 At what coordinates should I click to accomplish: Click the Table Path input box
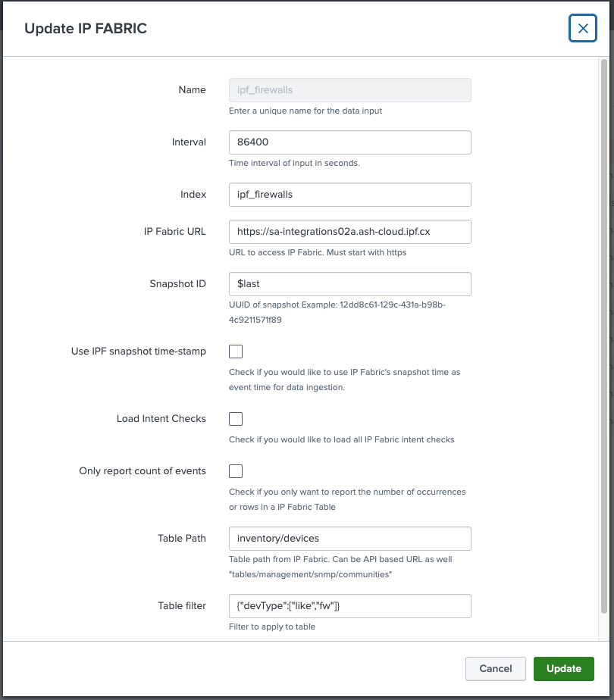point(349,539)
